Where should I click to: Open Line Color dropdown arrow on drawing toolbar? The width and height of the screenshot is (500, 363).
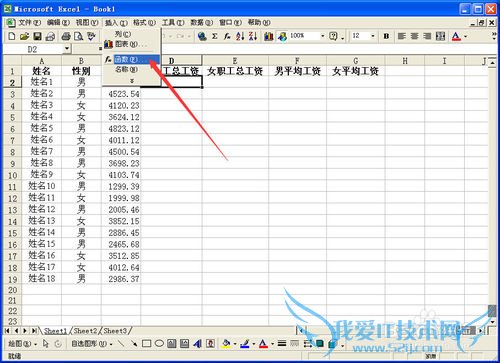(254, 344)
